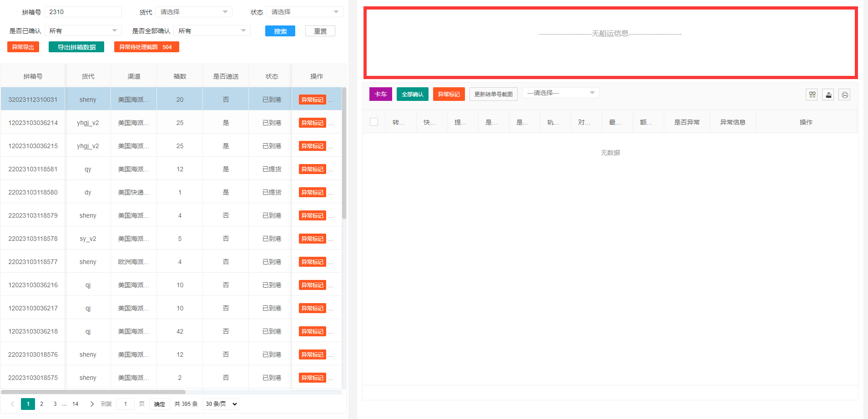Click the 重置 button
Image resolution: width=868 pixels, height=419 pixels.
(x=320, y=31)
